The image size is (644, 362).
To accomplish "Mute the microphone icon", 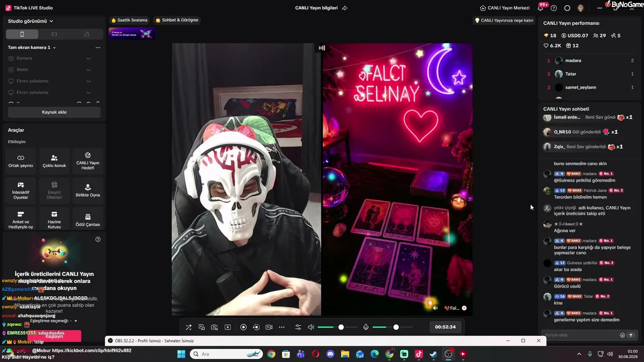I will (x=366, y=327).
